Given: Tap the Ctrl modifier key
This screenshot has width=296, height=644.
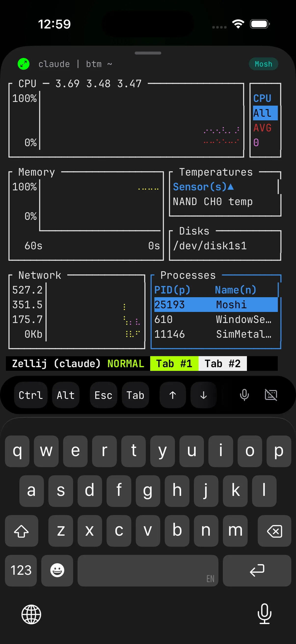Looking at the screenshot, I should [x=31, y=395].
